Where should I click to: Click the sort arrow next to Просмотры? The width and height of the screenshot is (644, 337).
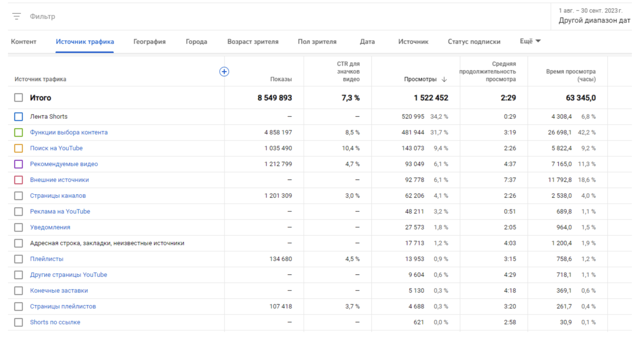[444, 79]
